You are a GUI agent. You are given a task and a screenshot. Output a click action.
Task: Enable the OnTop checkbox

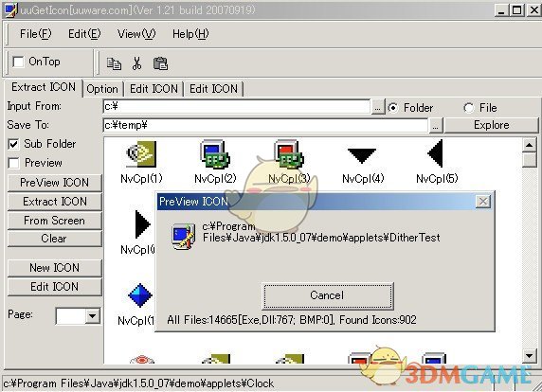(x=18, y=62)
